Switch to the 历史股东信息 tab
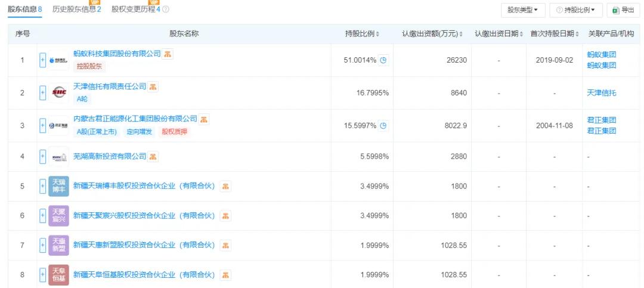The height and width of the screenshot is (288, 644). (x=77, y=9)
